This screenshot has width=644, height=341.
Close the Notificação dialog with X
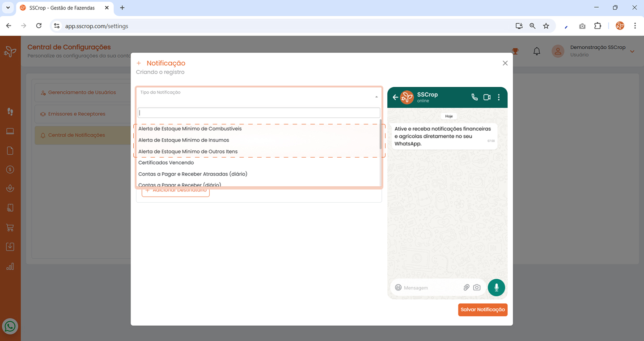(x=505, y=63)
